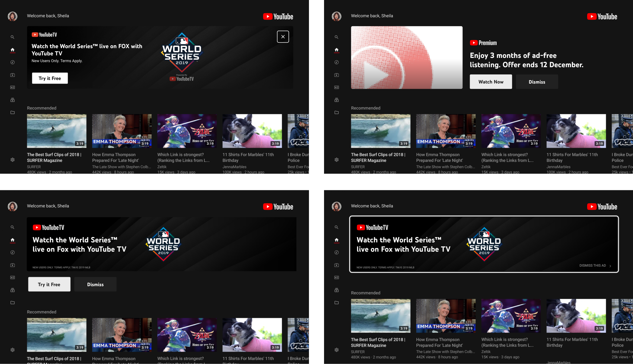Open settings gear on screen with Dismiss This Ad
The image size is (633, 364).
pos(336,350)
